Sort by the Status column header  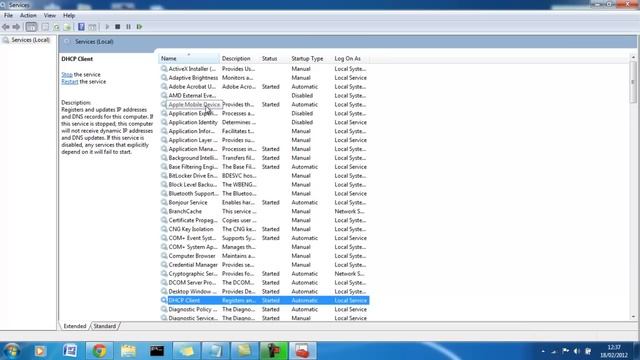tap(274, 59)
